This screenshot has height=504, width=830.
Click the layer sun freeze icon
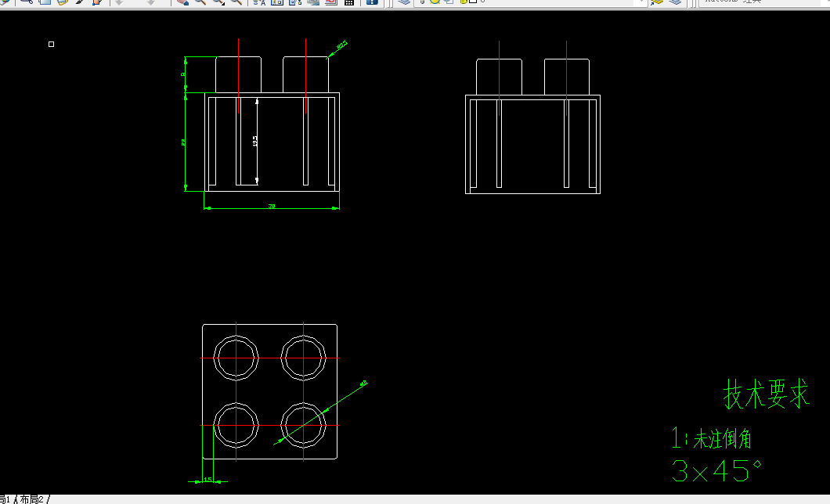tap(435, 2)
